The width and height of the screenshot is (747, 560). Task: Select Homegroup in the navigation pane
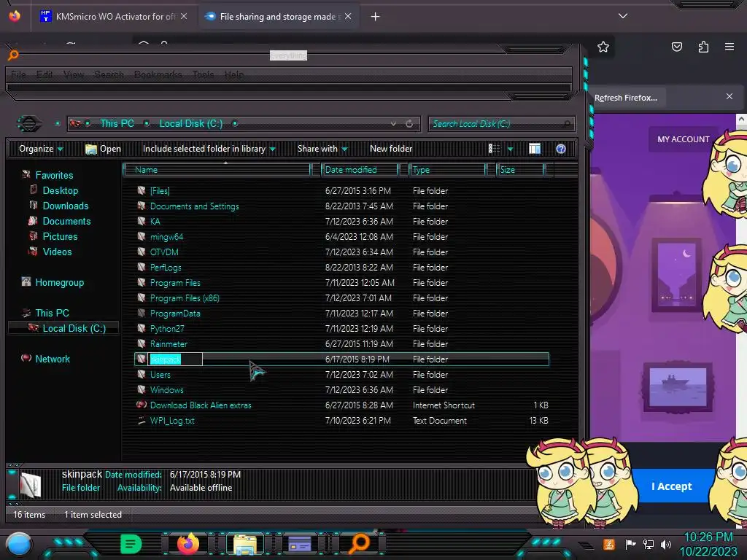tap(60, 282)
